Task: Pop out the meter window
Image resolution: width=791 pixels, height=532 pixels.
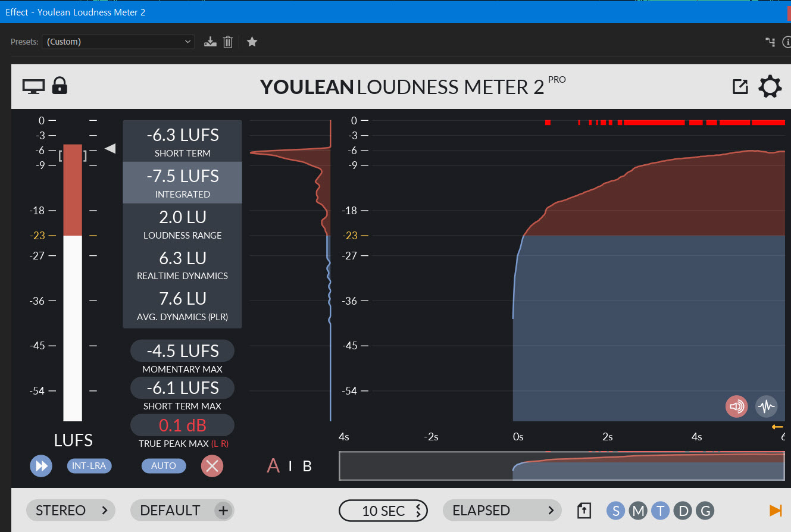Action: pos(740,86)
